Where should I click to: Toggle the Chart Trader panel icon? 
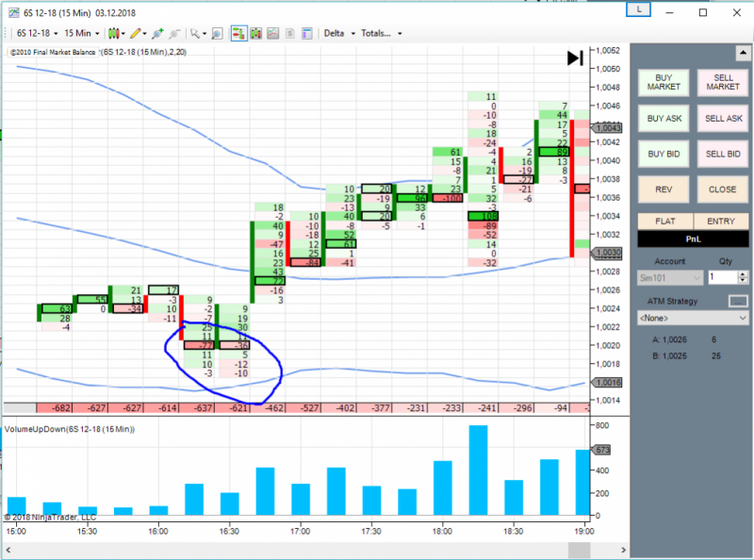pyautogui.click(x=238, y=33)
